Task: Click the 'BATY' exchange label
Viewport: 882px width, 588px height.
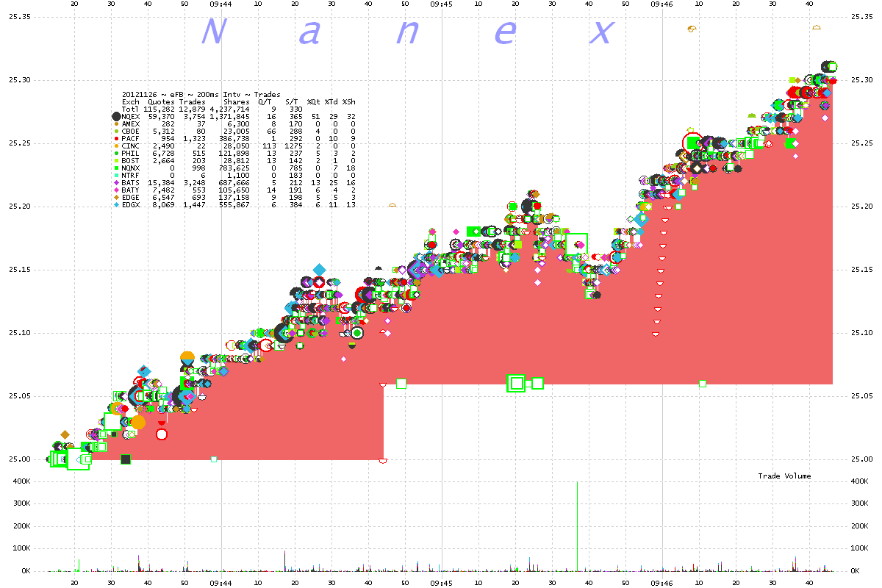Action: tap(130, 190)
